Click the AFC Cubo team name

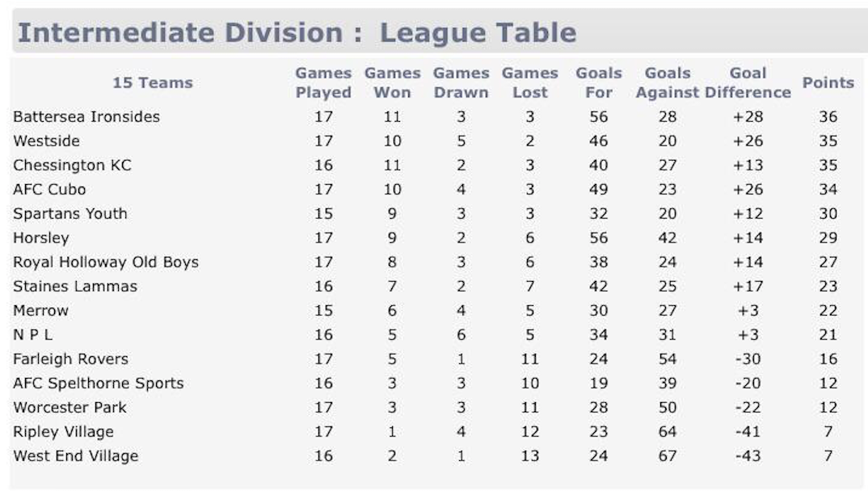pos(49,190)
